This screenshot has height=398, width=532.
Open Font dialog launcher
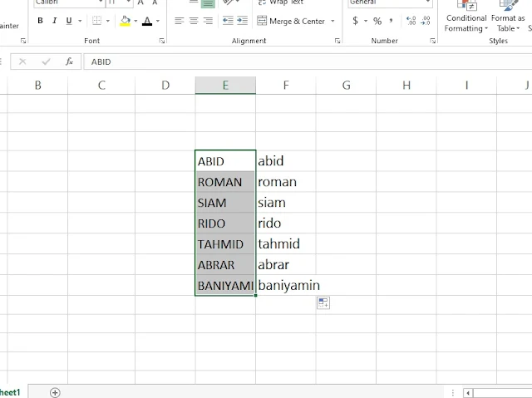click(x=162, y=41)
